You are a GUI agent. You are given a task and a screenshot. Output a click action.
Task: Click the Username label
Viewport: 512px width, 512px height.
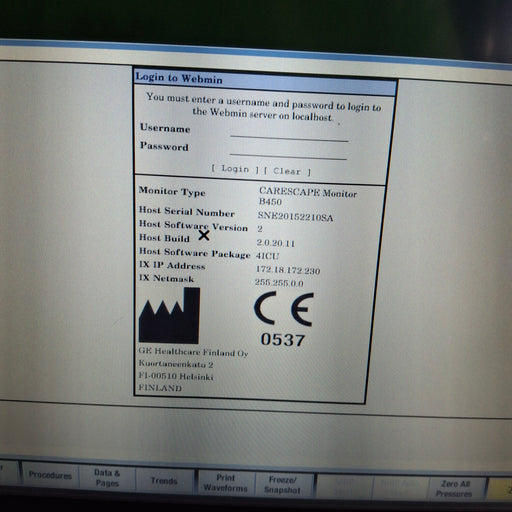165,128
